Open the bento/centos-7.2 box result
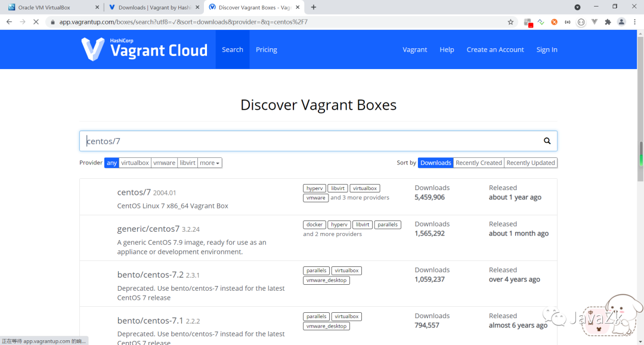This screenshot has height=345, width=644. 150,275
